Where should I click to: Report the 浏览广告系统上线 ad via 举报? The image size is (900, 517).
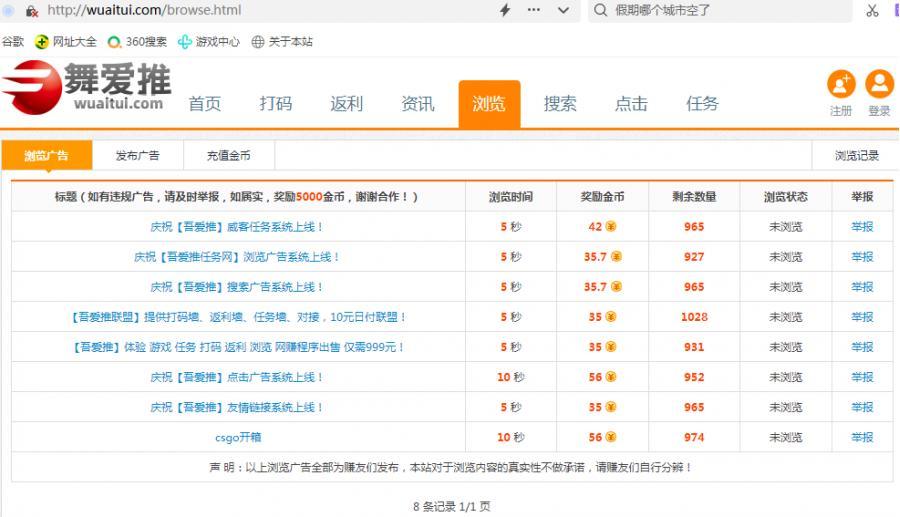coord(862,256)
